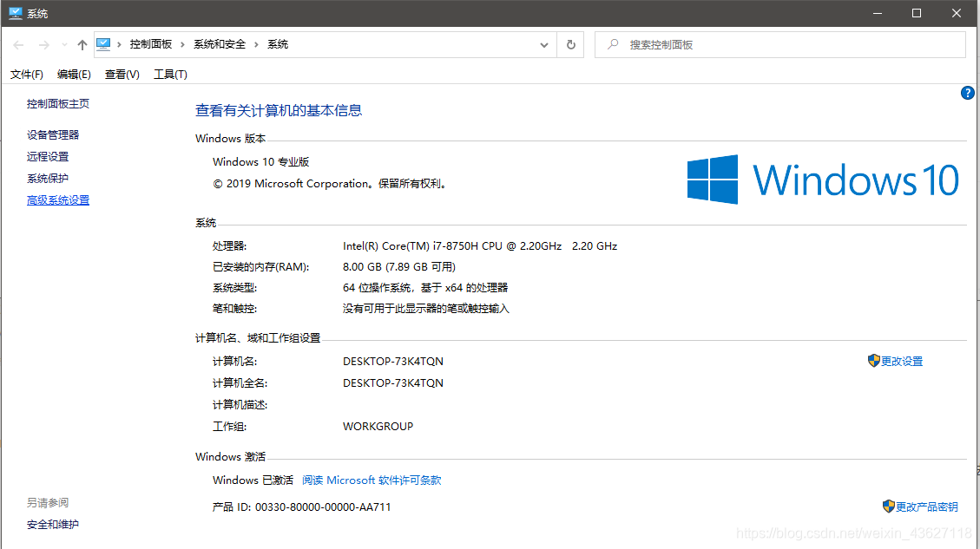The height and width of the screenshot is (549, 980).
Task: Click full computer name beside 计算机全名:
Action: pos(393,382)
